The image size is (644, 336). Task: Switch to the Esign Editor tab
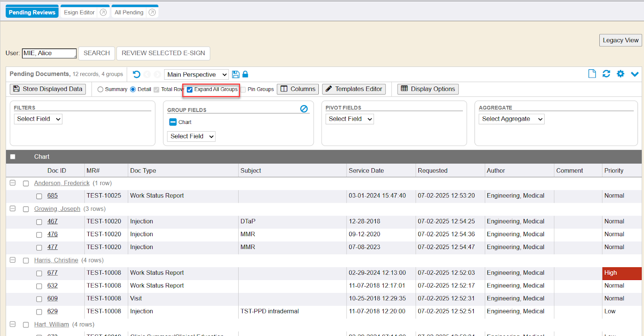(x=79, y=12)
